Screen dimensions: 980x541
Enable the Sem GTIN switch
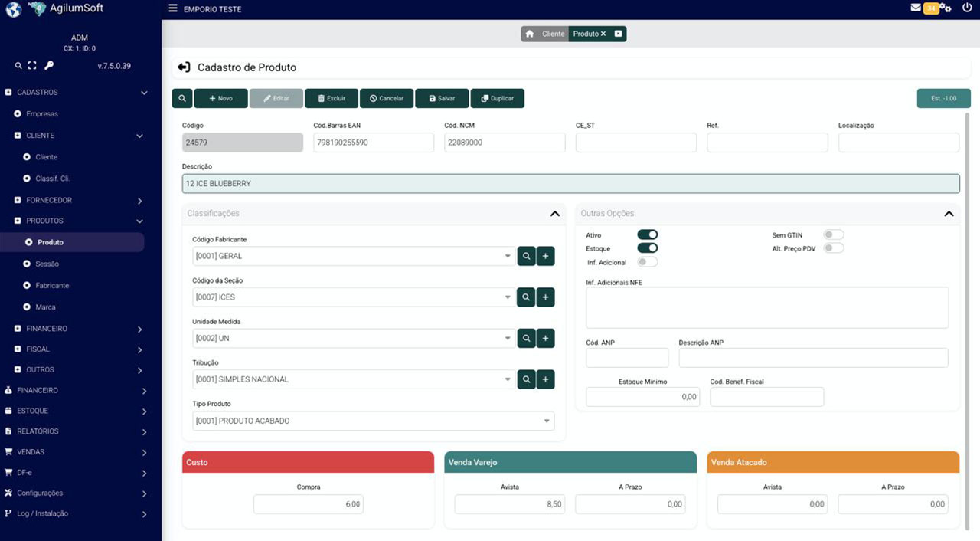(833, 234)
